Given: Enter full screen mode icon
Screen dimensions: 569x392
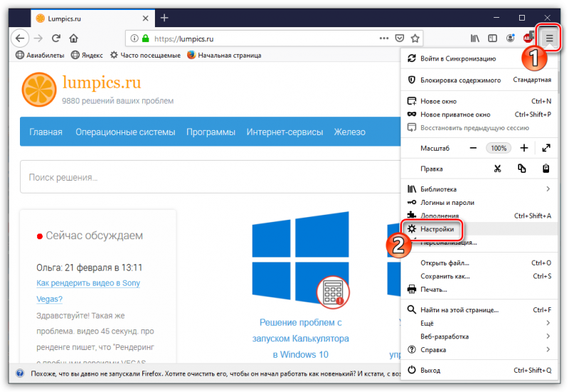Looking at the screenshot, I should coord(546,148).
